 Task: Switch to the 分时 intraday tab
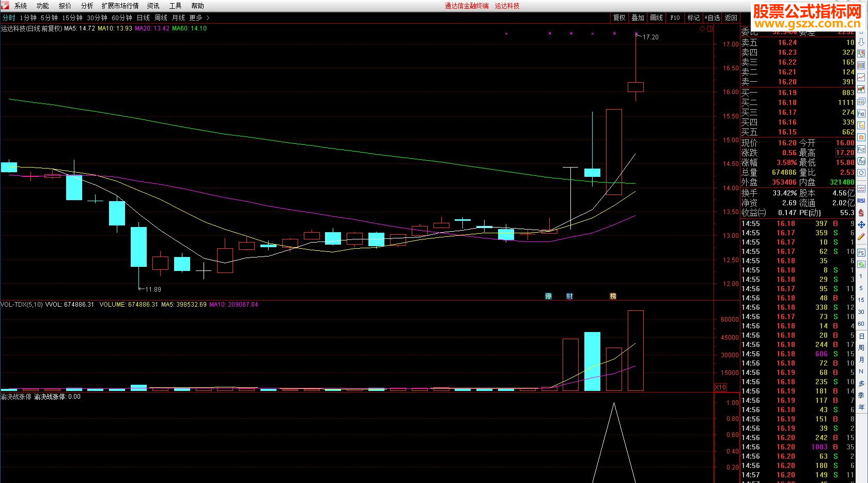tap(9, 18)
